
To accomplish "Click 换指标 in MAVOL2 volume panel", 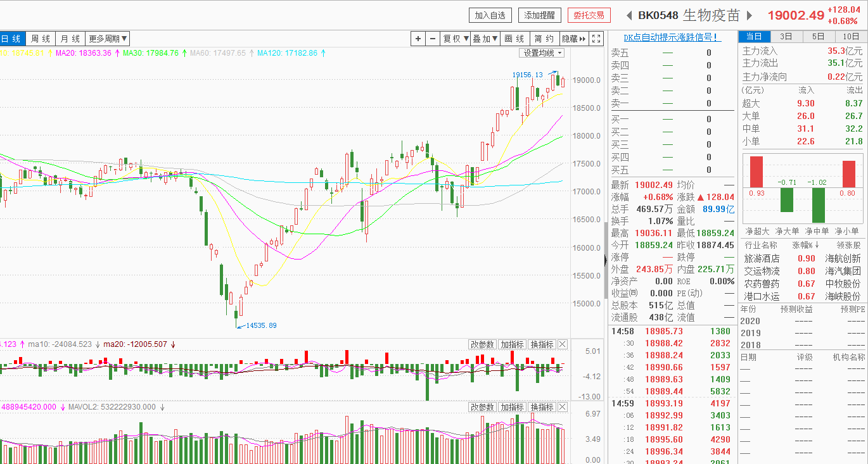I will [542, 407].
